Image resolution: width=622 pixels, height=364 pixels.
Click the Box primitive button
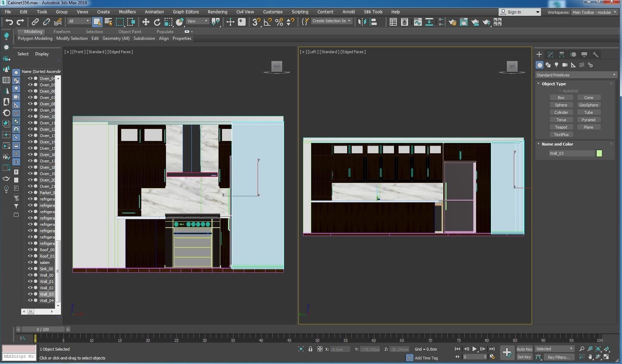tap(561, 98)
